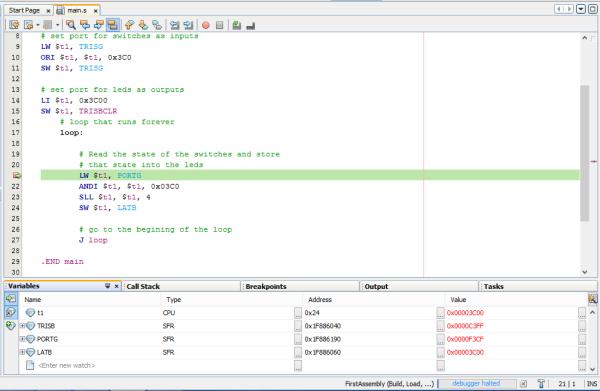Viewport: 600px width, 391px height.
Task: Click the ellipsis button beside address 0x1F886040
Action: [440, 326]
